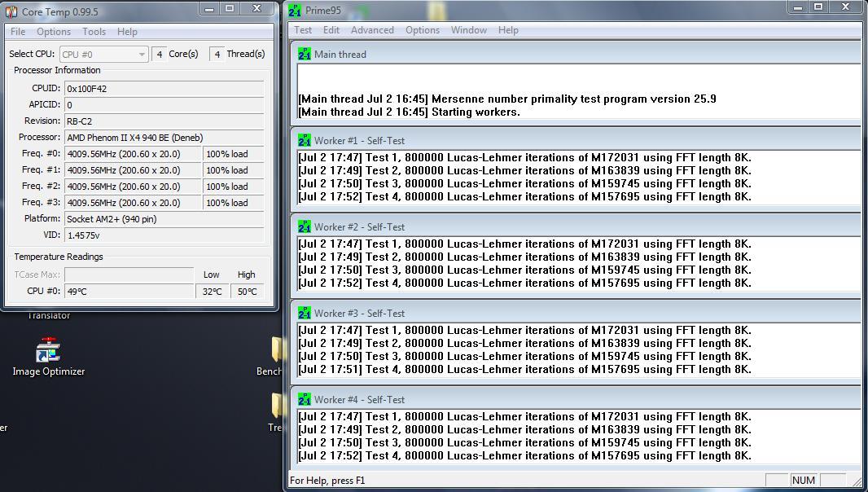Click 'For Help, press F1' status text

coord(327,481)
